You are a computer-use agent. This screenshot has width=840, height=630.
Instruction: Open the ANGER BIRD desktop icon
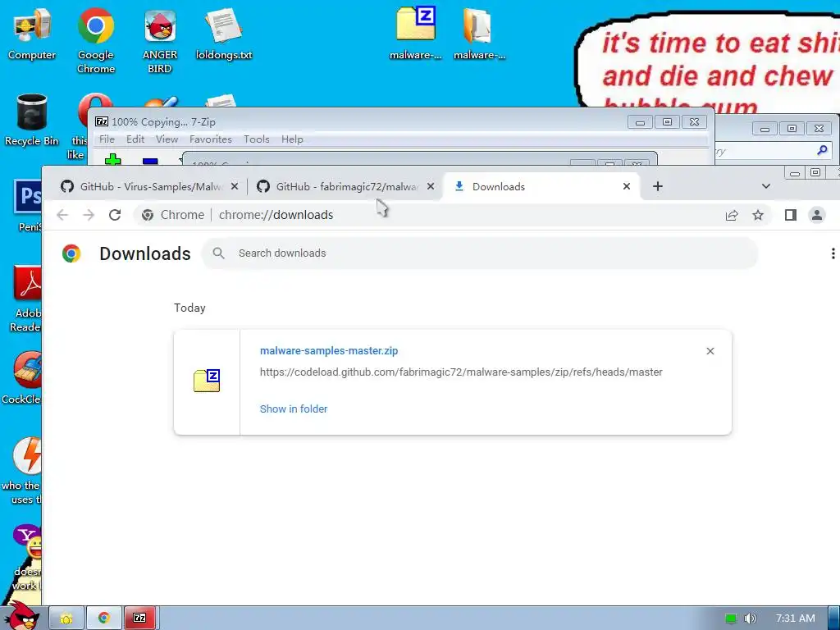click(160, 39)
